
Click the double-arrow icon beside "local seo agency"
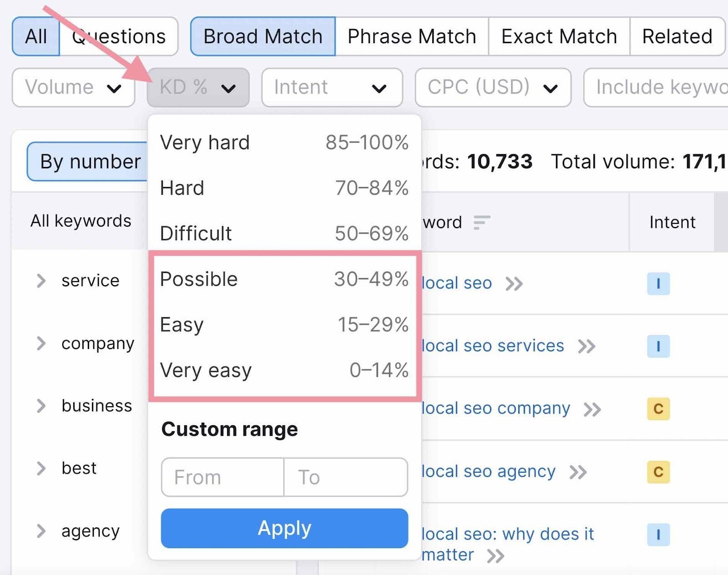point(579,472)
